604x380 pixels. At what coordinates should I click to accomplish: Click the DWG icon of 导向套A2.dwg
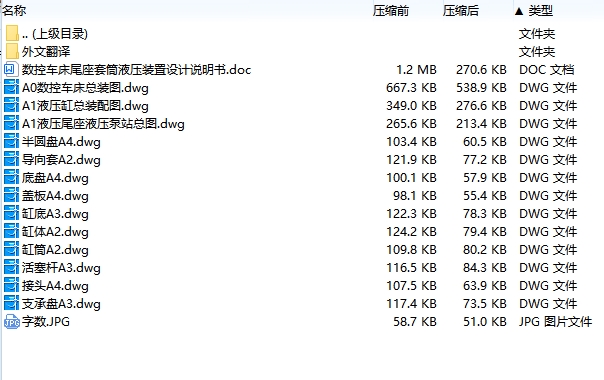coord(11,160)
